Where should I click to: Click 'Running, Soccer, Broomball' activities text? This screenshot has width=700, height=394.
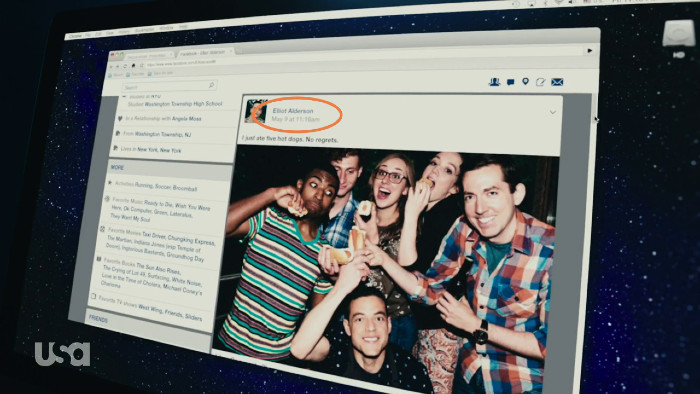coord(166,187)
